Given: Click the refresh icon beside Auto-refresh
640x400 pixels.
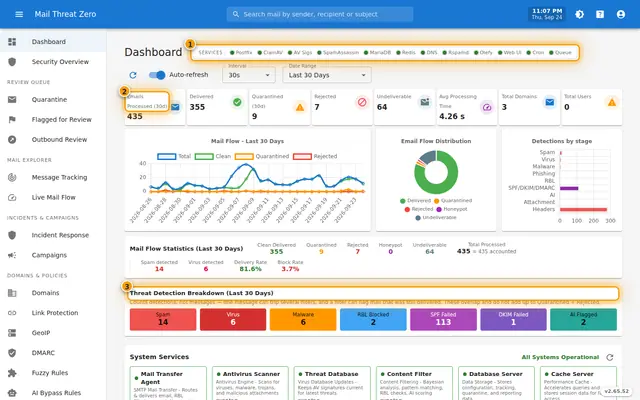Looking at the screenshot, I should [x=133, y=75].
